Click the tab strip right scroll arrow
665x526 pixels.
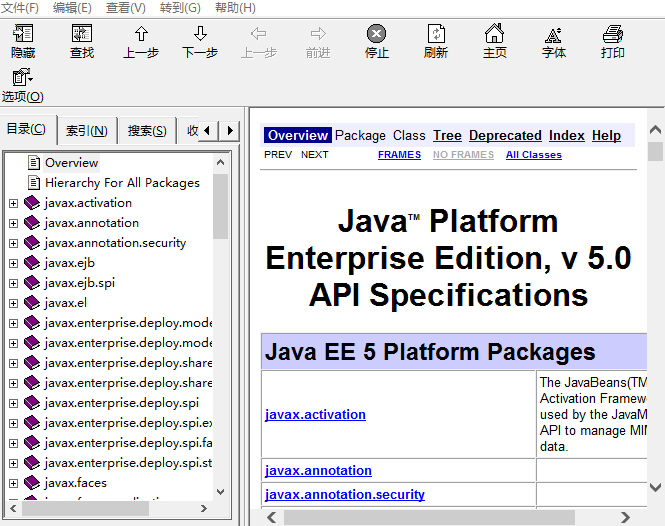click(x=230, y=131)
